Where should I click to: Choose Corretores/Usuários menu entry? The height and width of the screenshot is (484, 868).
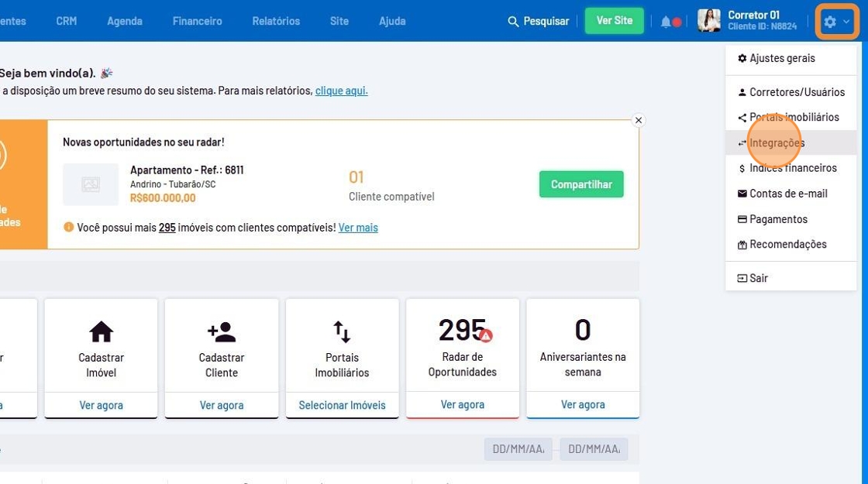click(x=796, y=92)
